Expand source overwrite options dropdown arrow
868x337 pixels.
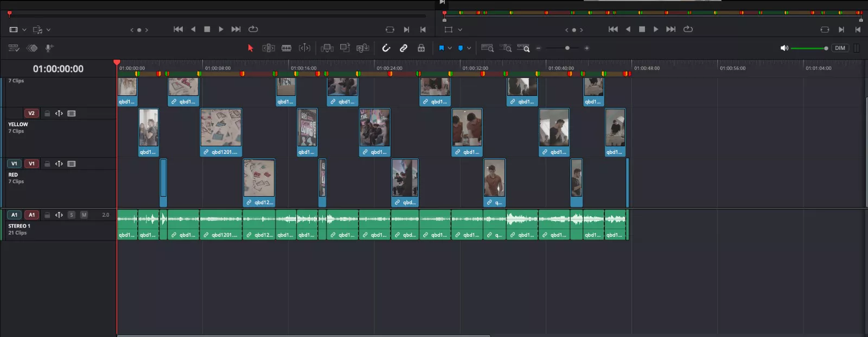pos(48,30)
